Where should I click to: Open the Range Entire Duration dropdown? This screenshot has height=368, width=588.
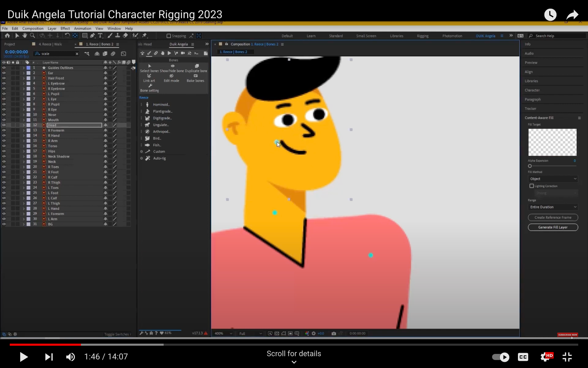pos(553,207)
